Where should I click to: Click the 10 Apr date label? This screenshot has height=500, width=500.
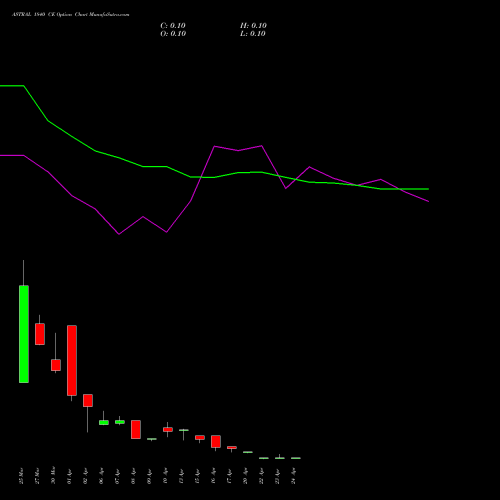(166, 476)
